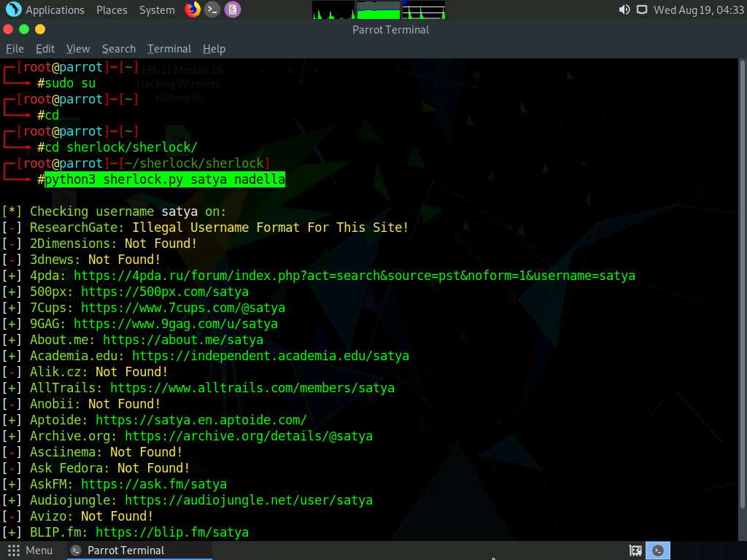
Task: Open the 4pda.ru forum search URL
Action: point(355,276)
